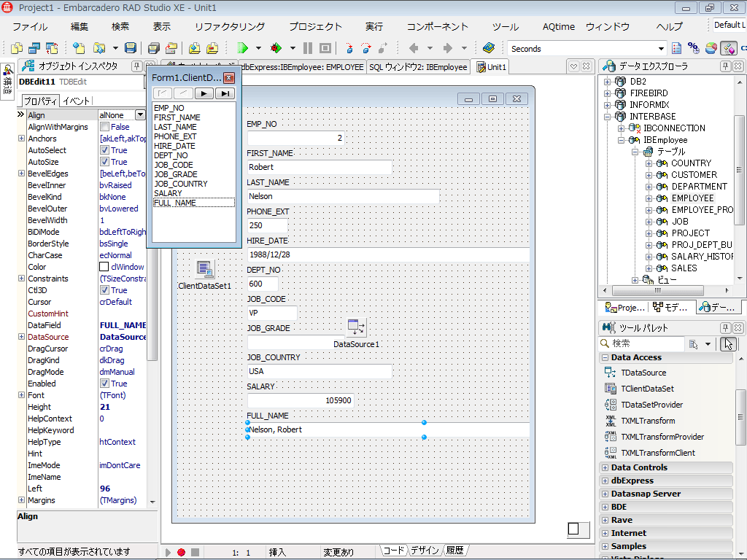Select the ClientDataSet1 component on the form
This screenshot has height=560, width=747.
(x=205, y=270)
